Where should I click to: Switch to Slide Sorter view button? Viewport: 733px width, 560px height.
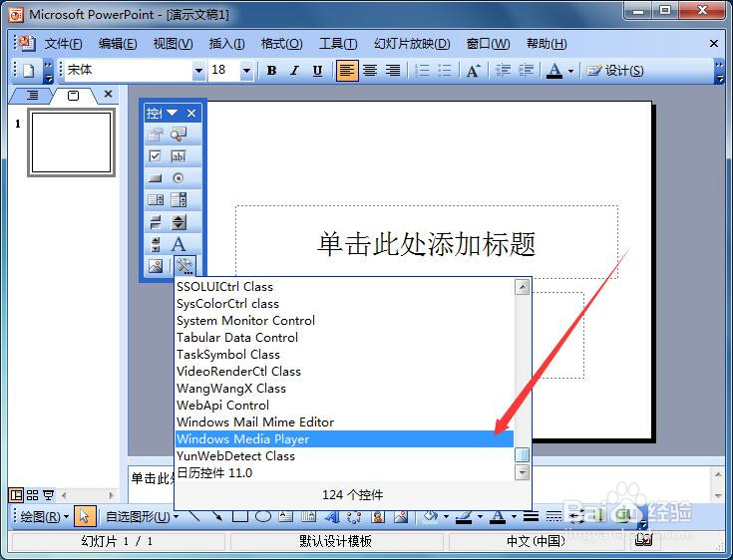[32, 494]
